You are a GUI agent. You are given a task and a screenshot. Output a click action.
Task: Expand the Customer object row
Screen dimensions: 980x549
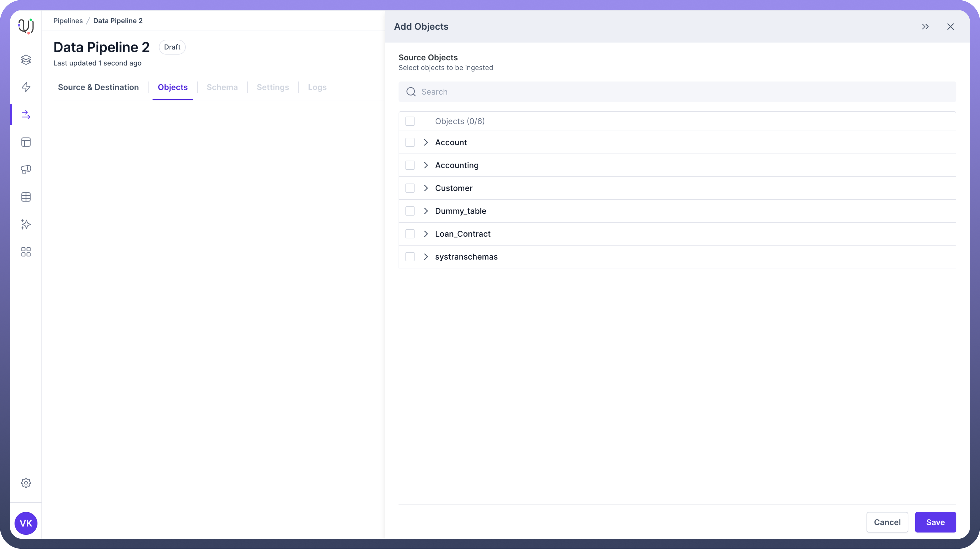point(426,188)
